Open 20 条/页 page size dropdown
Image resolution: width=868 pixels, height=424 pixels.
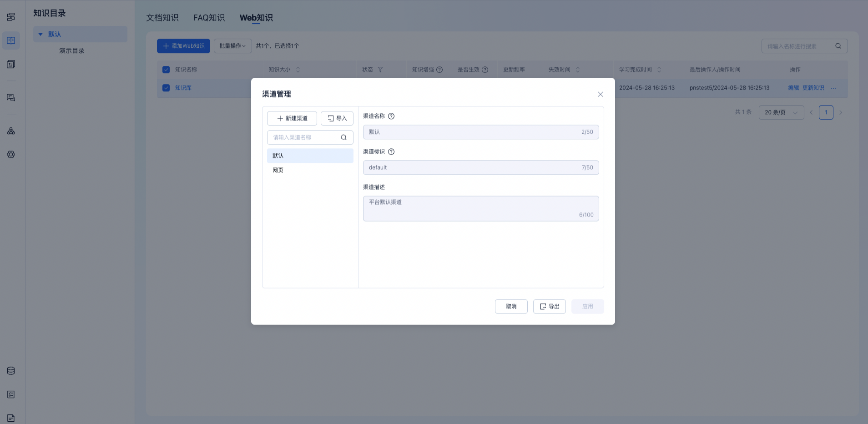tap(781, 112)
